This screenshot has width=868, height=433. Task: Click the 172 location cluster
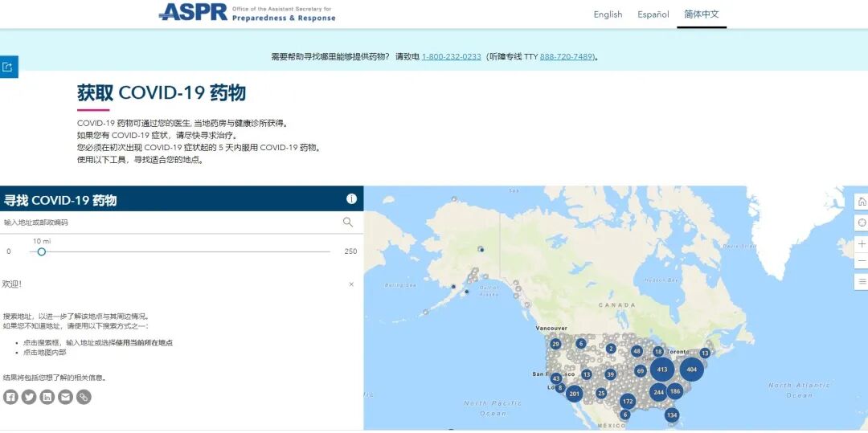[627, 401]
